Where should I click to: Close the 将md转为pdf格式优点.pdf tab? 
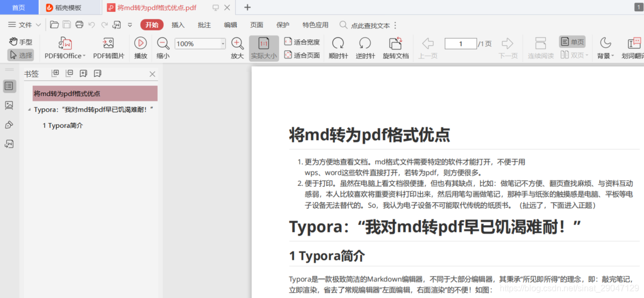(x=228, y=8)
